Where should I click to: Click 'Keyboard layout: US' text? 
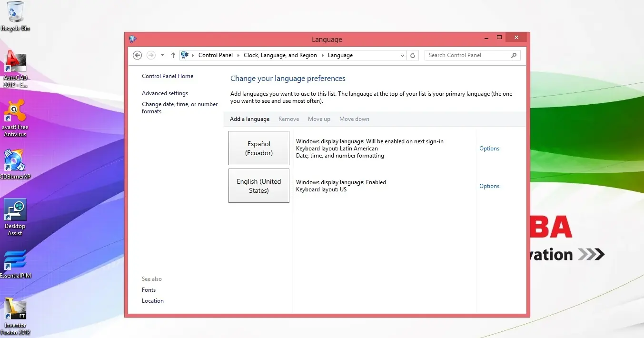tap(321, 189)
